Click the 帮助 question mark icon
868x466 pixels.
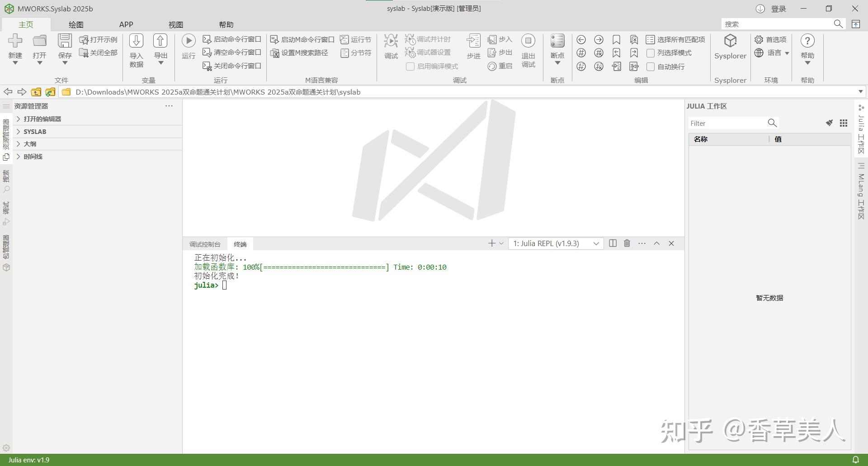(x=807, y=41)
